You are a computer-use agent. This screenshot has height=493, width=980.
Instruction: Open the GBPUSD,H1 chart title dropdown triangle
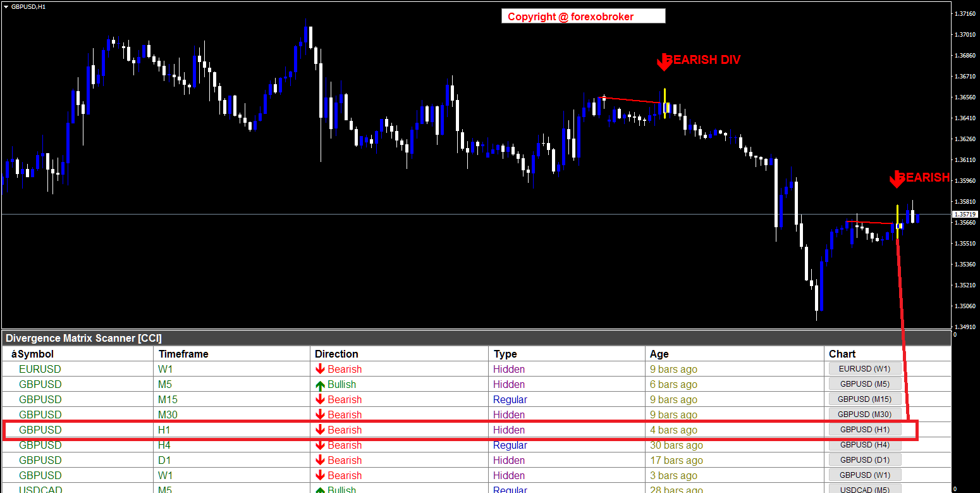coord(6,6)
